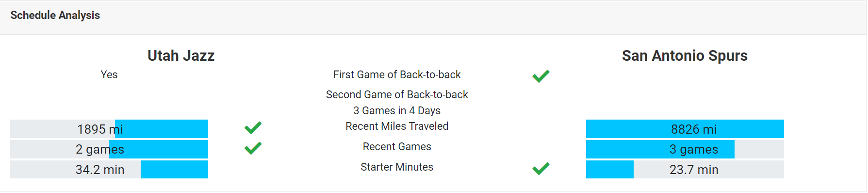Click the Spurs Starter Minutes green checkmark
Viewport: 868px width, 193px height.
541,169
